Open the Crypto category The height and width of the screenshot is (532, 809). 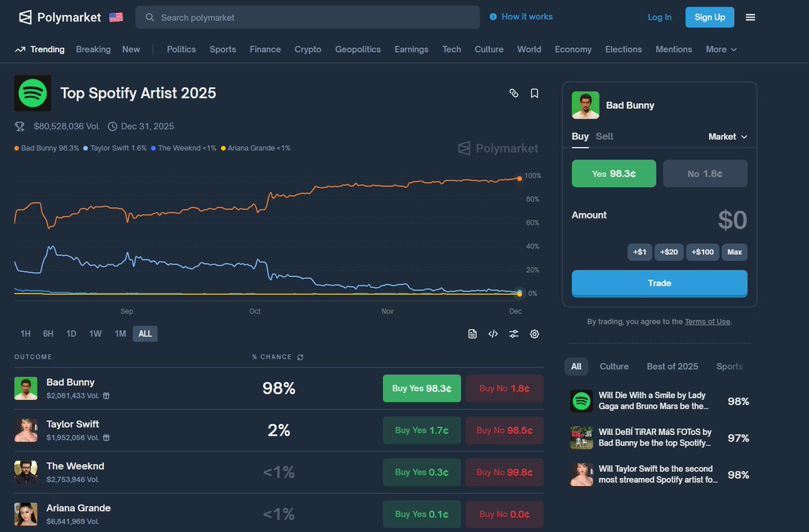pyautogui.click(x=308, y=49)
